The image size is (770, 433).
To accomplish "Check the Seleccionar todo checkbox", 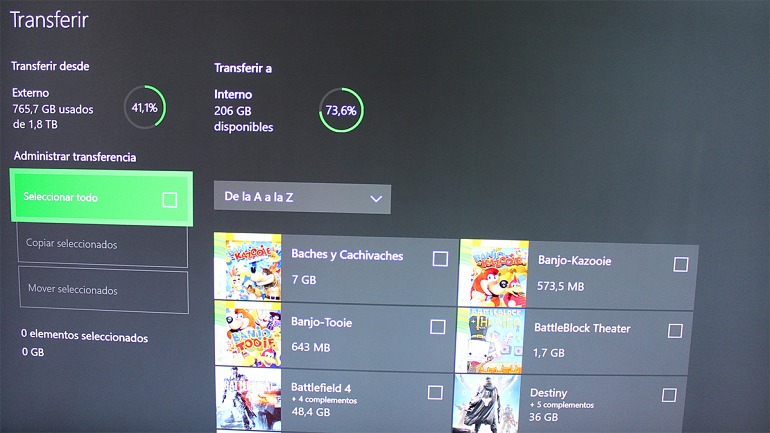I will tap(170, 200).
